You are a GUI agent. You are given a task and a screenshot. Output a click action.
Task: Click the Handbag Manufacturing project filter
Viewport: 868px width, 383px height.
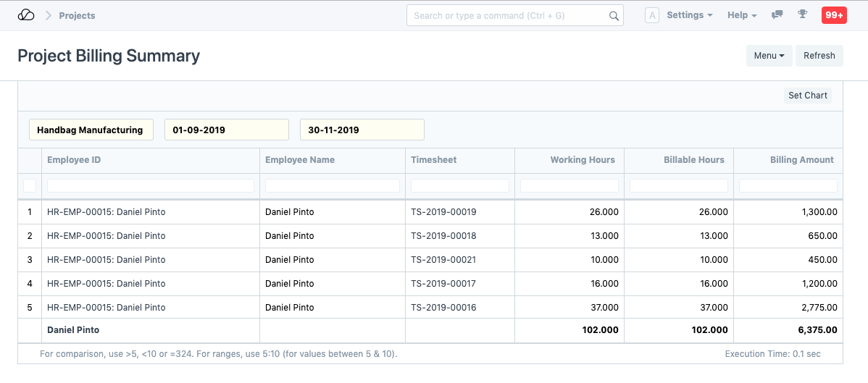(91, 130)
